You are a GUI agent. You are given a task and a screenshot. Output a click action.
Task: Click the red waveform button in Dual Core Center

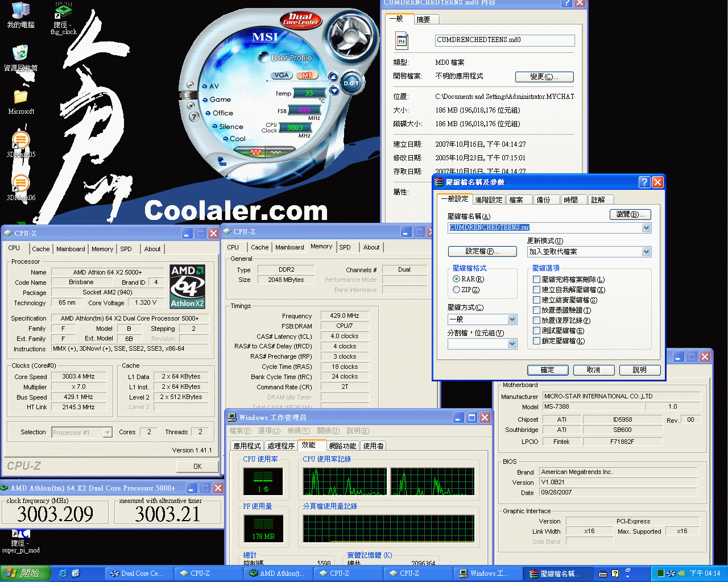click(x=256, y=152)
